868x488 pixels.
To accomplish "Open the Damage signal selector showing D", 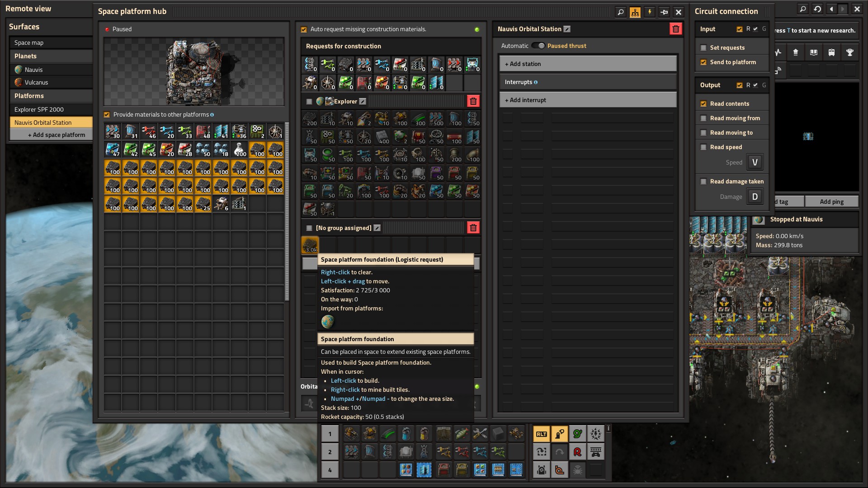I will pyautogui.click(x=755, y=197).
